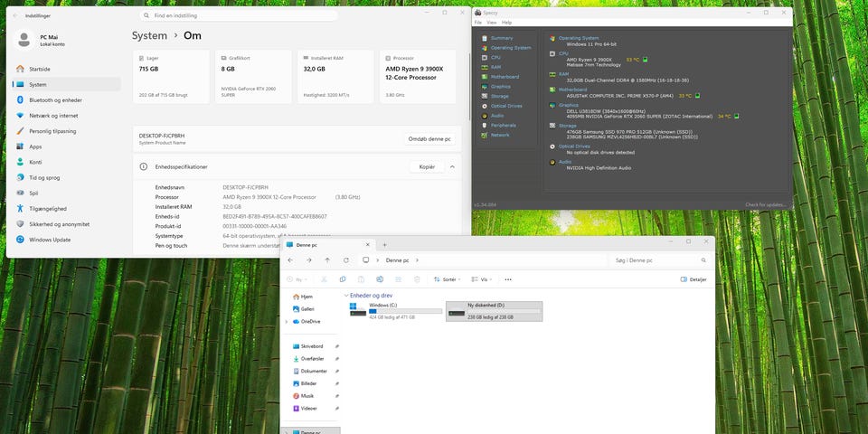The width and height of the screenshot is (868, 434).
Task: Select RAM in Speccy sidebar
Action: (495, 67)
